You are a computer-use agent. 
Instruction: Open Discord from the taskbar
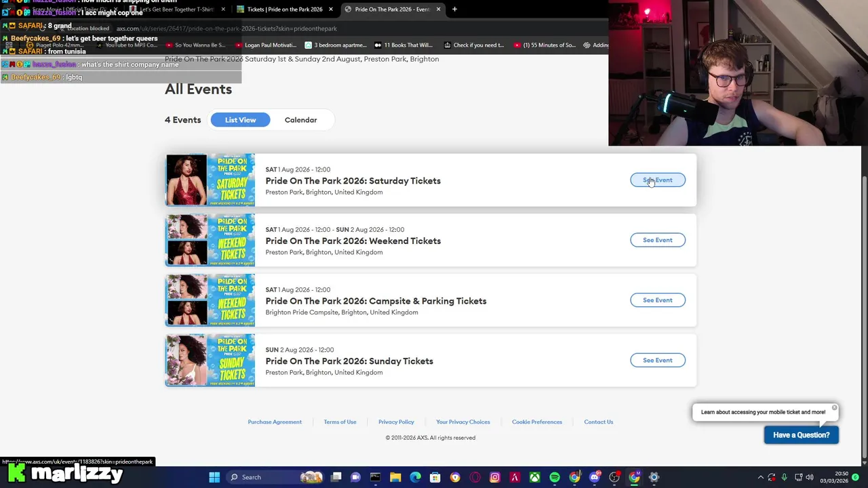coord(595,477)
